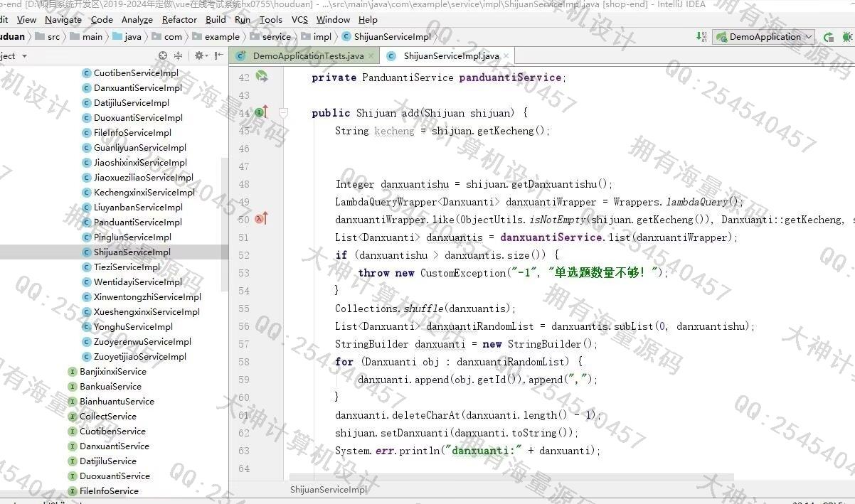
Task: Open the VCS menu
Action: (x=299, y=20)
